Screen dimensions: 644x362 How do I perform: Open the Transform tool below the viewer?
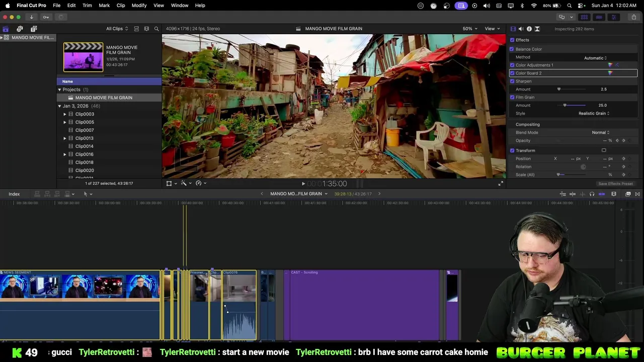point(169,184)
